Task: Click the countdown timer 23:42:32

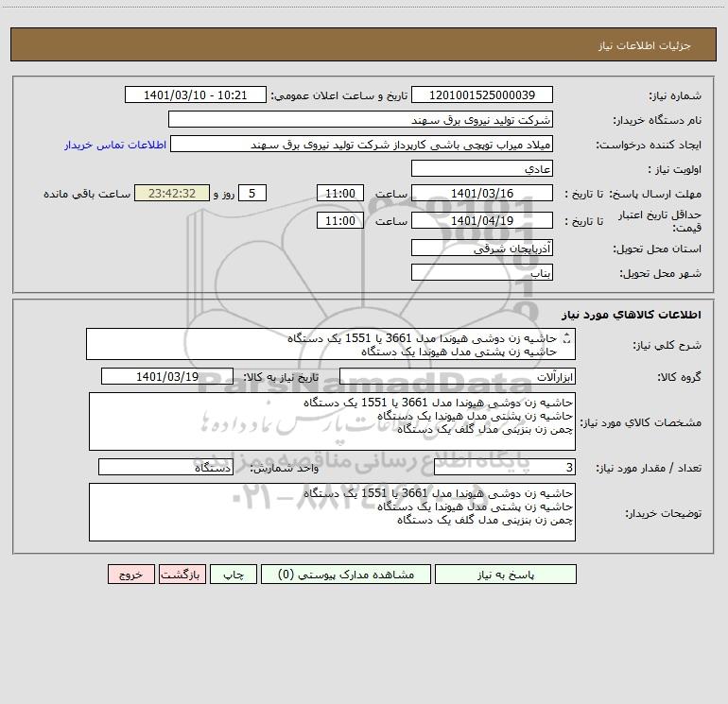Action: 172,193
